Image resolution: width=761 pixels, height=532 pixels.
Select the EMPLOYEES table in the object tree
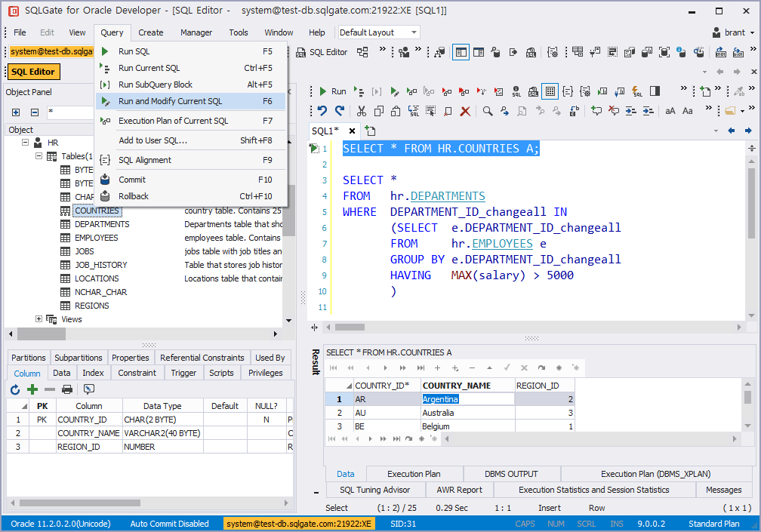tap(96, 238)
